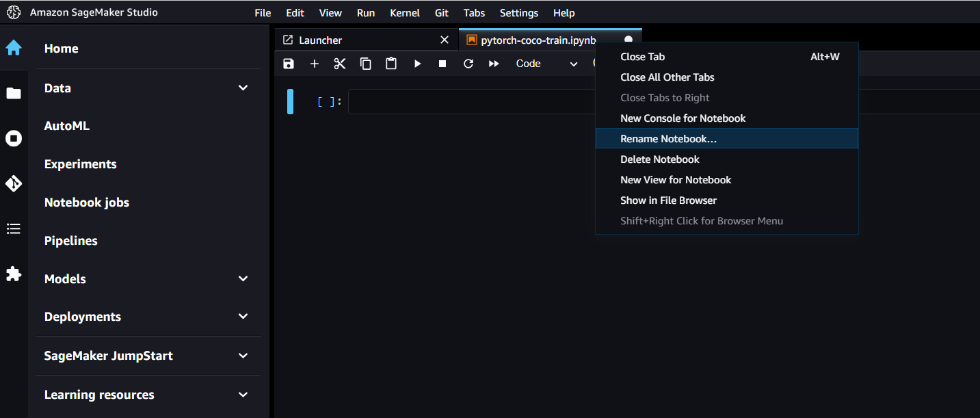Open the Help menu
This screenshot has width=980, height=418.
click(x=564, y=13)
